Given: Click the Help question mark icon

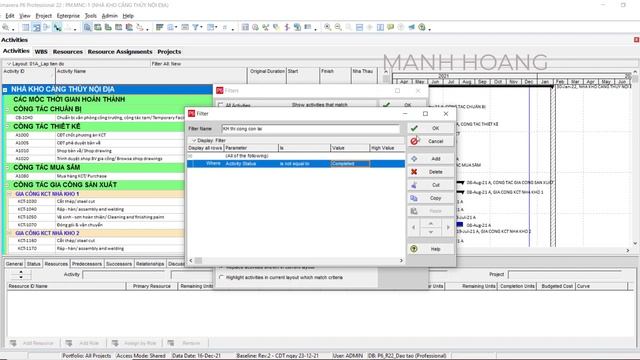Looking at the screenshot, I should [x=414, y=249].
